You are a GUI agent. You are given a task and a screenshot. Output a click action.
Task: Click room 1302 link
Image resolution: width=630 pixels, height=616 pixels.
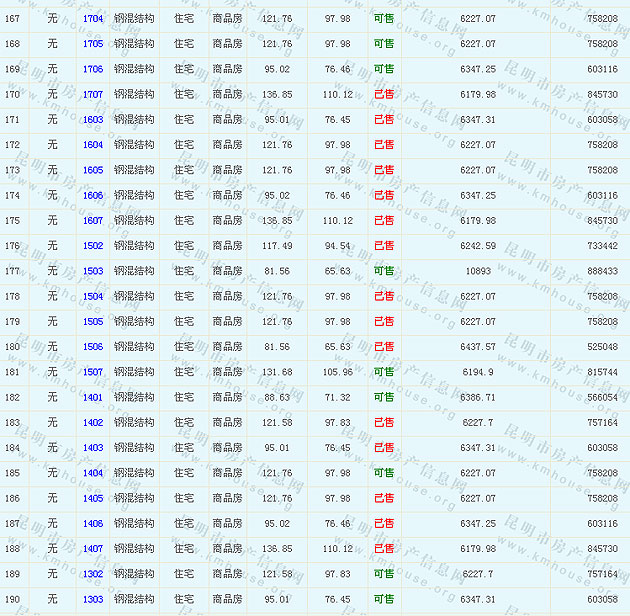pos(93,574)
